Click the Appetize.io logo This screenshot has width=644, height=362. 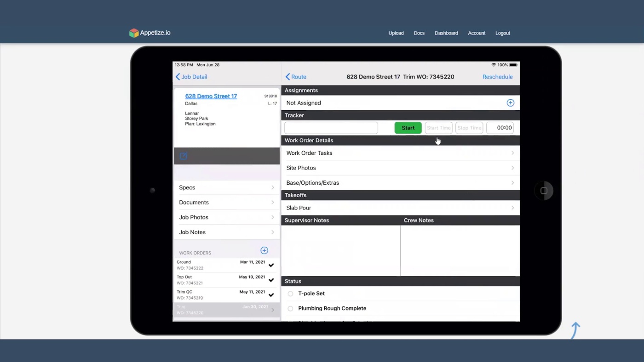150,33
